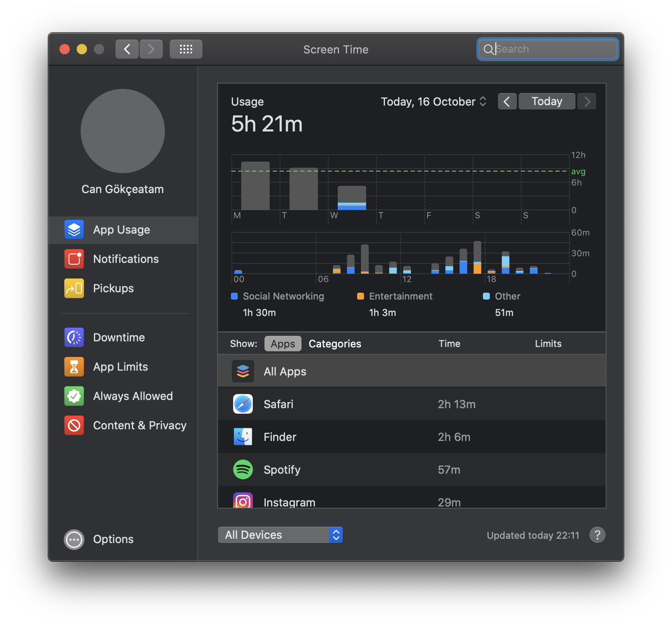This screenshot has height=625, width=672.
Task: Select the App Limits hourglass icon
Action: pyautogui.click(x=74, y=367)
